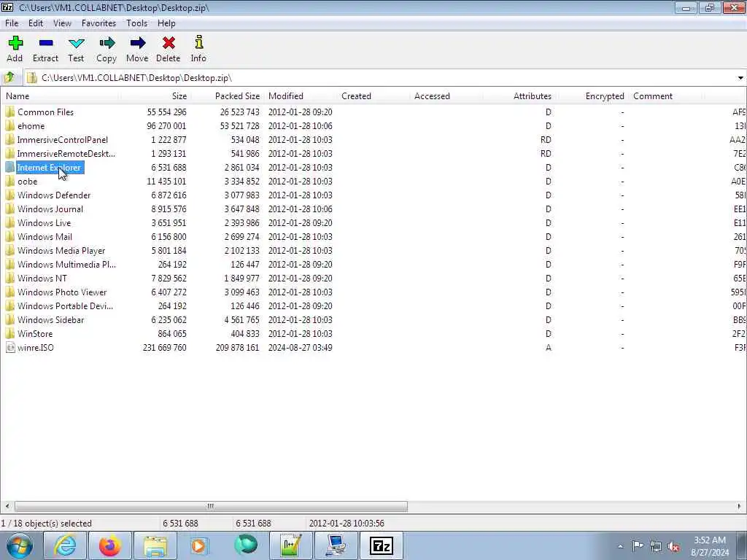Viewport: 747px width, 560px height.
Task: Open the Help menu
Action: 166,23
